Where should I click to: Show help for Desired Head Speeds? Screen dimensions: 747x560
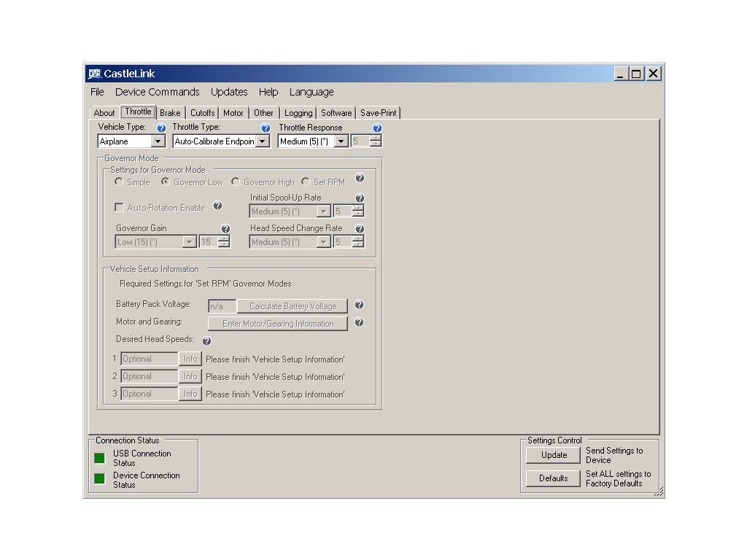[x=206, y=341]
